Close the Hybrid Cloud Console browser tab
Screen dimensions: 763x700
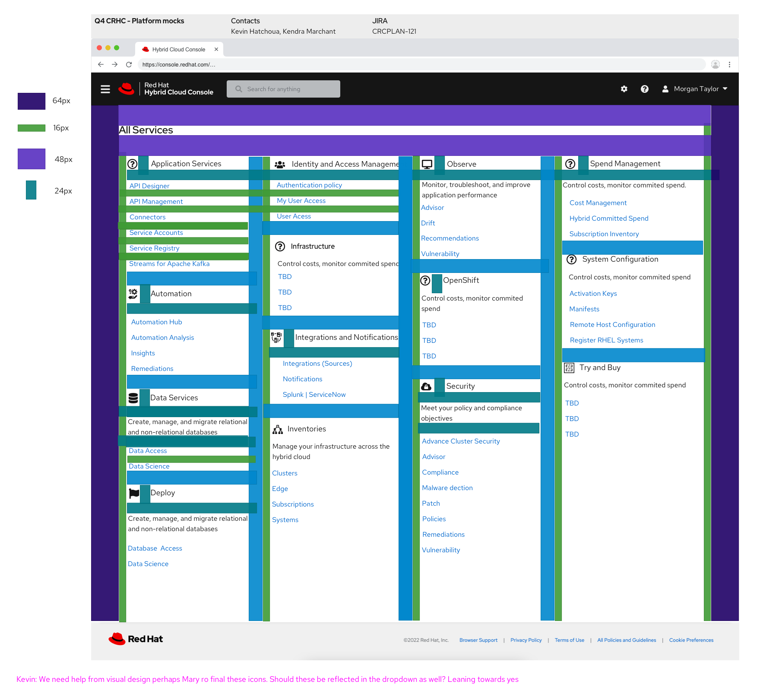tap(216, 49)
